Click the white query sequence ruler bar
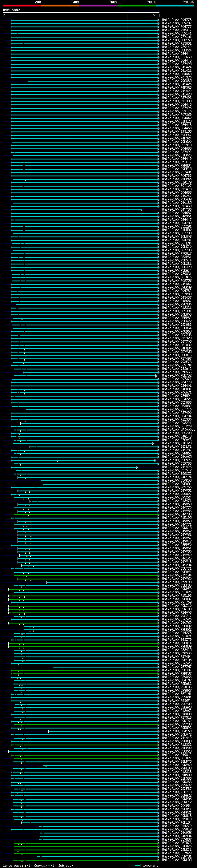This screenshot has width=197, height=868. 81,13
